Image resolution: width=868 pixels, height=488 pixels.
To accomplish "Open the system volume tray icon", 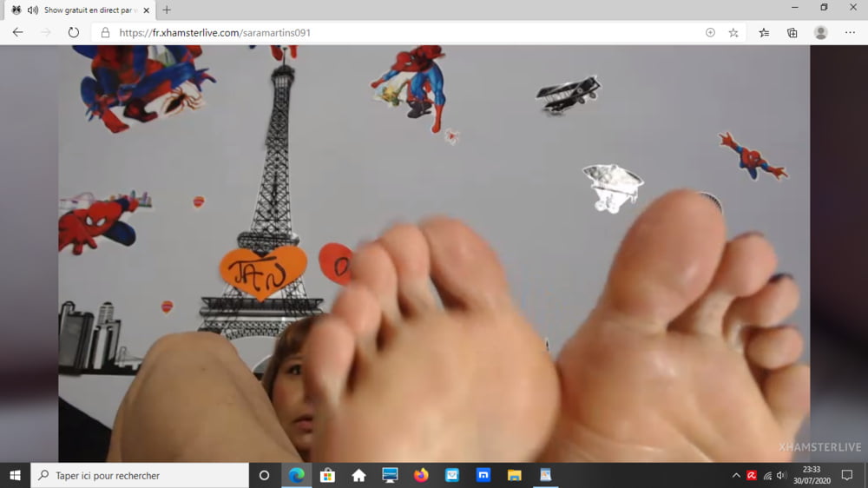I will click(x=782, y=475).
